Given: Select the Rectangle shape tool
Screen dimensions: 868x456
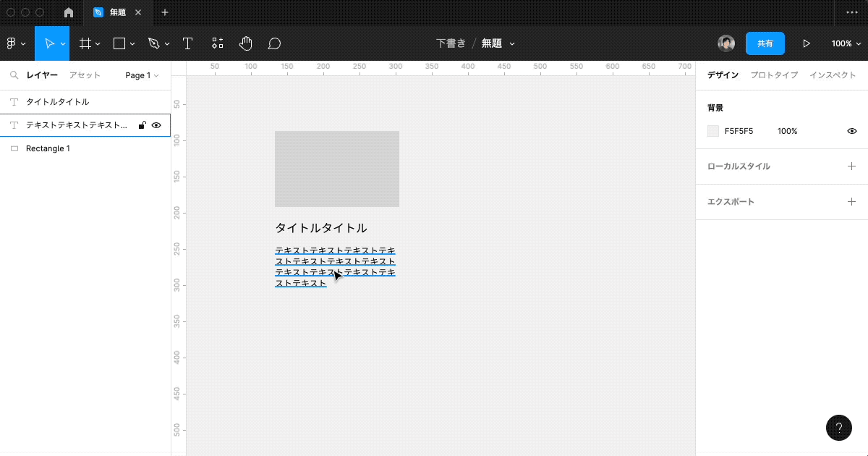Looking at the screenshot, I should pyautogui.click(x=119, y=43).
